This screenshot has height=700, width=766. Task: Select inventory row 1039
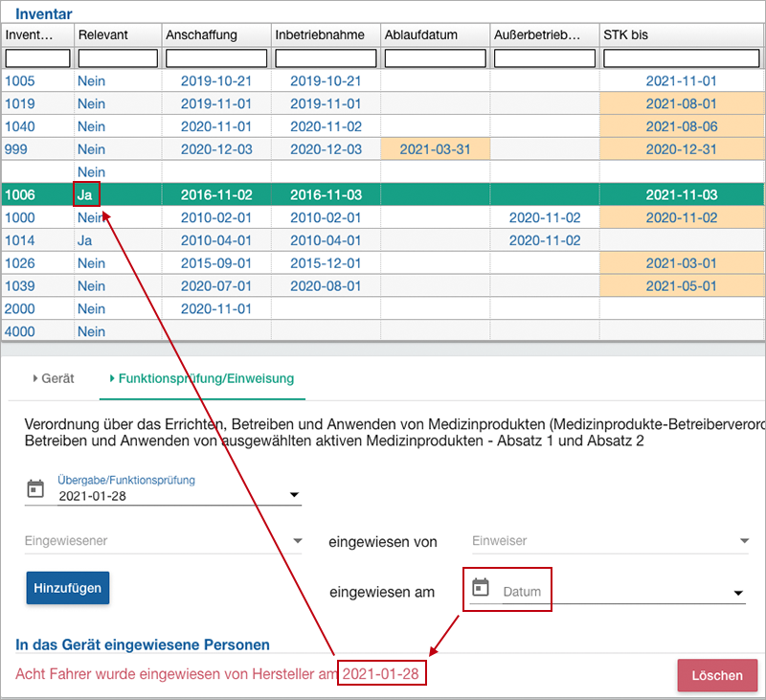tap(382, 285)
